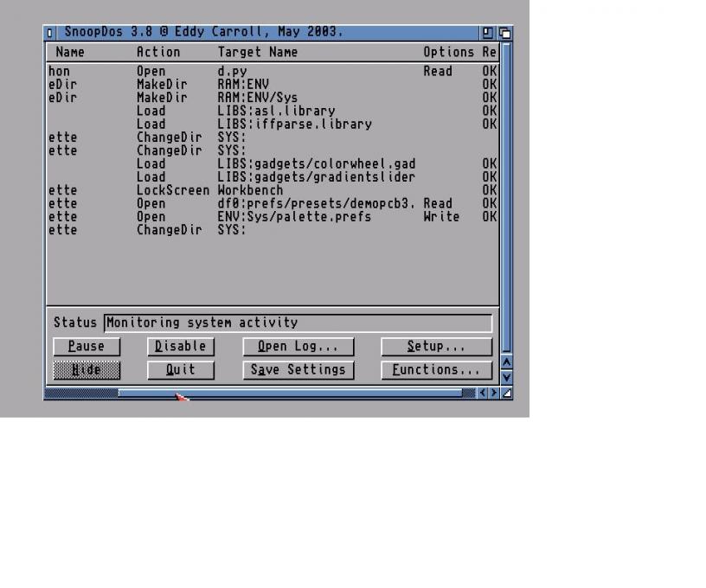Click the Target Name column header

click(257, 52)
